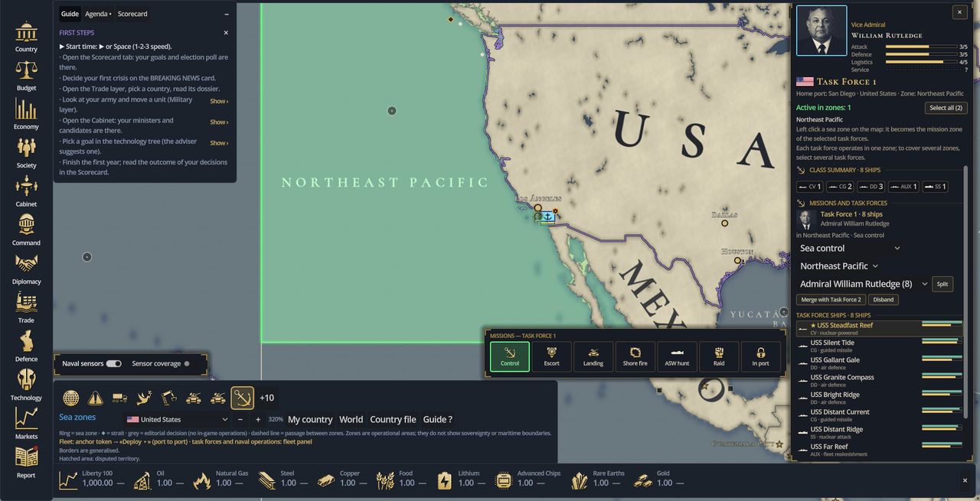
Task: Switch to the Guide tab
Action: (70, 14)
